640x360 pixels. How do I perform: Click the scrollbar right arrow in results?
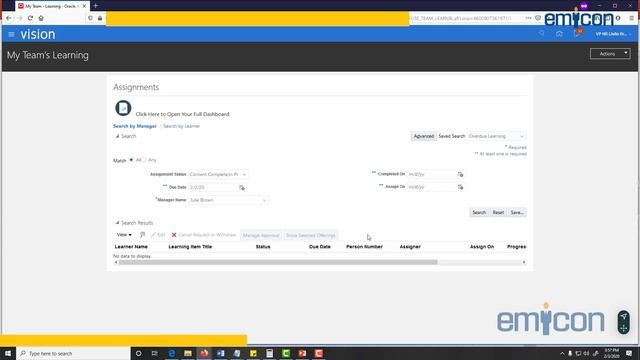coord(524,262)
